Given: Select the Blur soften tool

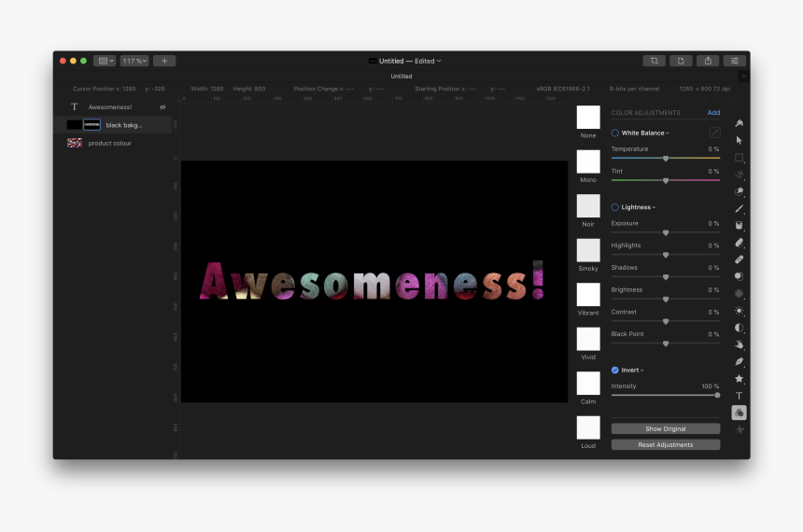Looking at the screenshot, I should tap(739, 293).
